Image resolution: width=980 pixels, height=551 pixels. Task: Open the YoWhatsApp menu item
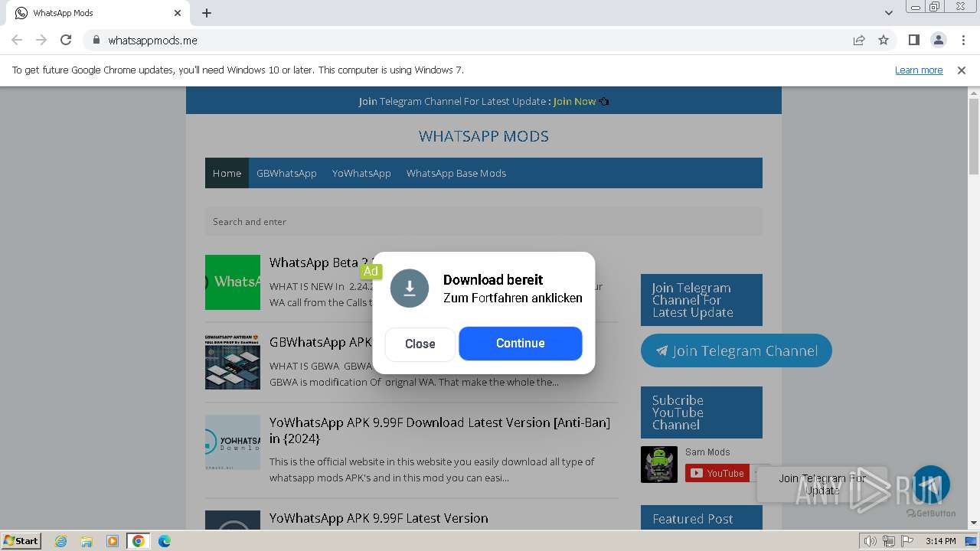[361, 173]
